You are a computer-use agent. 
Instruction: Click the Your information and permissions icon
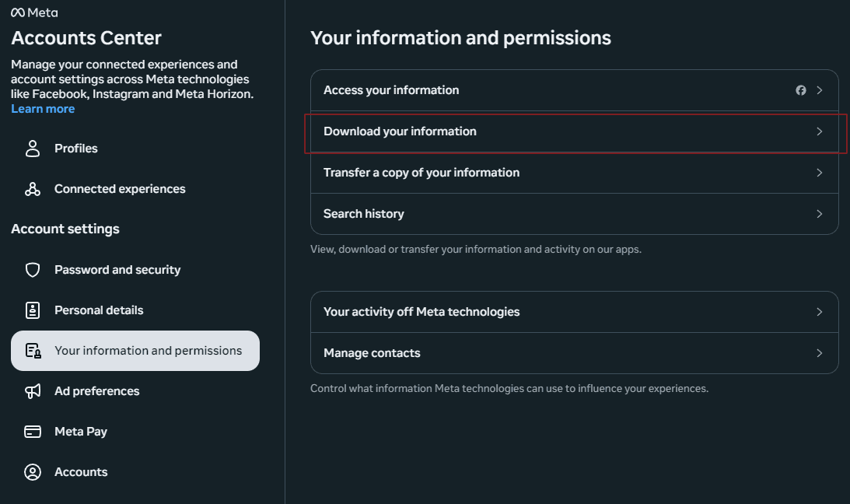point(32,350)
